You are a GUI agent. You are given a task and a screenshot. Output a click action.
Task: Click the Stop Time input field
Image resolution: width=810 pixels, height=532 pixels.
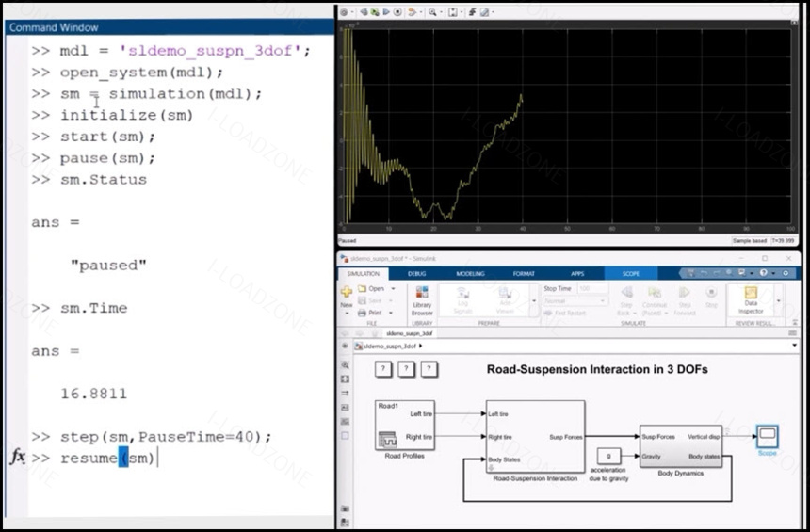click(592, 289)
